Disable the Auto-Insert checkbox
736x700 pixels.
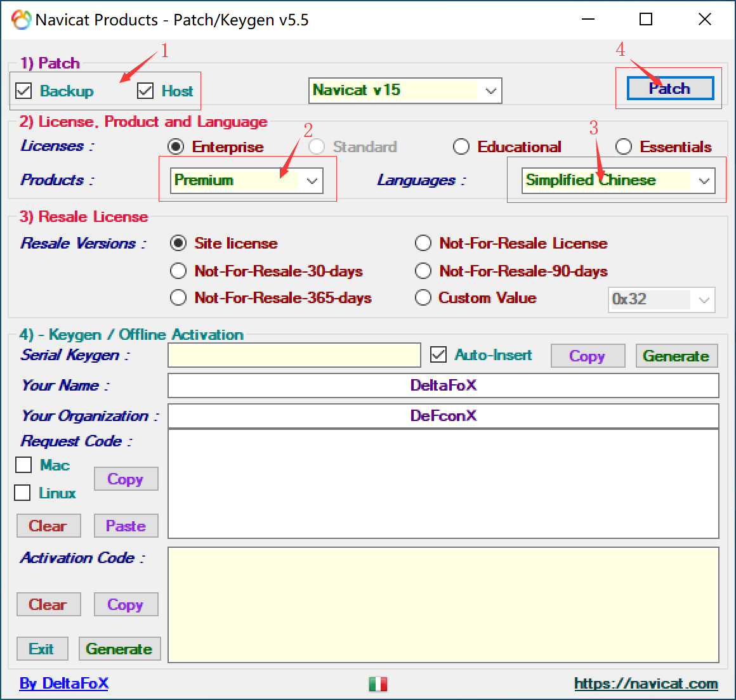[x=438, y=354]
